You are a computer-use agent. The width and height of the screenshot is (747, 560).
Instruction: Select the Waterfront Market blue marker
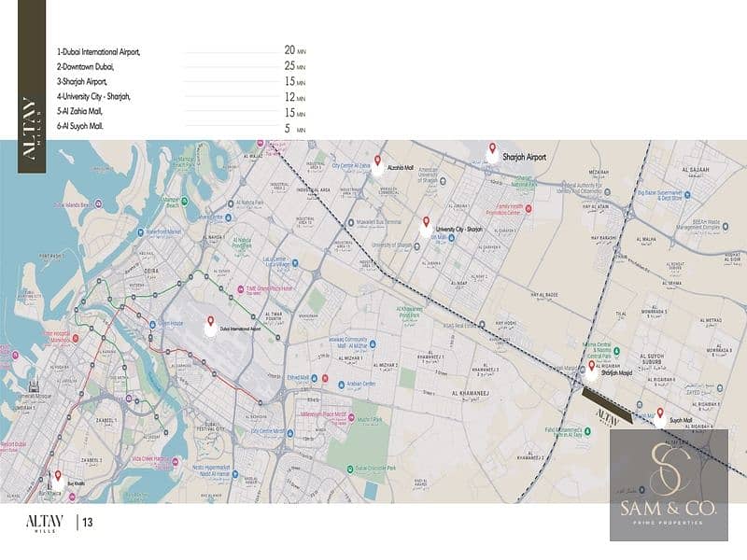141,232
